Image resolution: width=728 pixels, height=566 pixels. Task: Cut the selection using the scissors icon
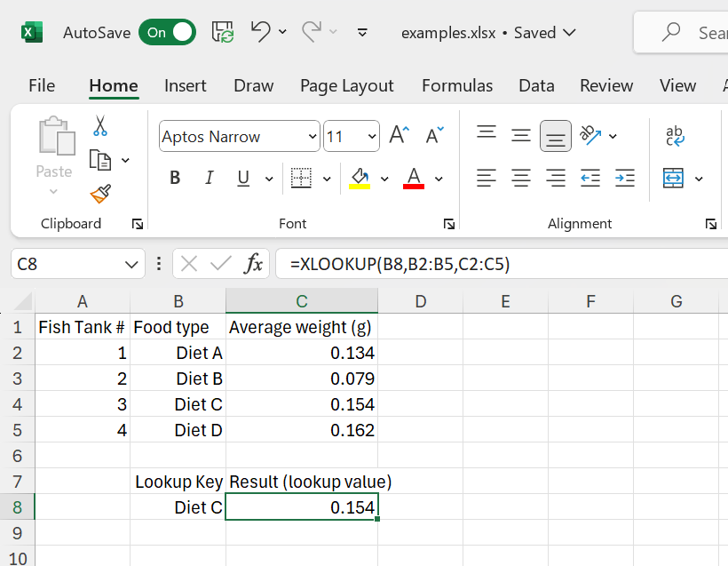pyautogui.click(x=100, y=128)
